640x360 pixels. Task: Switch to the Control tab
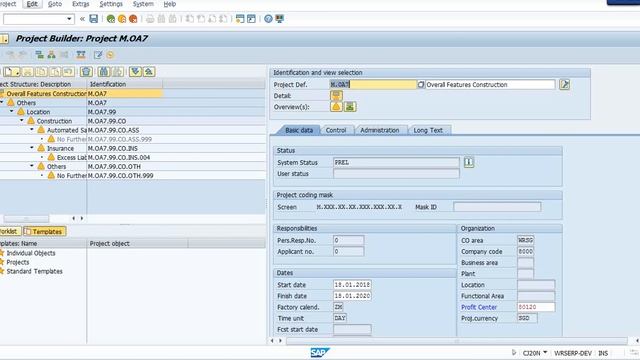pyautogui.click(x=336, y=130)
